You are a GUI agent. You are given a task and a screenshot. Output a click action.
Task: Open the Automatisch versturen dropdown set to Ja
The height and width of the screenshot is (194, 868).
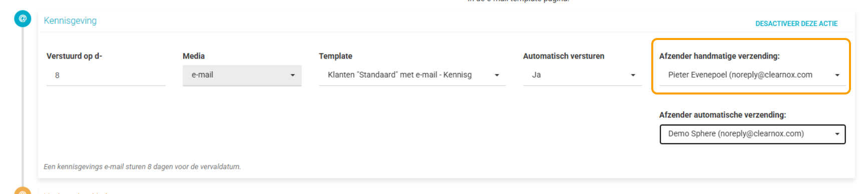pyautogui.click(x=582, y=75)
